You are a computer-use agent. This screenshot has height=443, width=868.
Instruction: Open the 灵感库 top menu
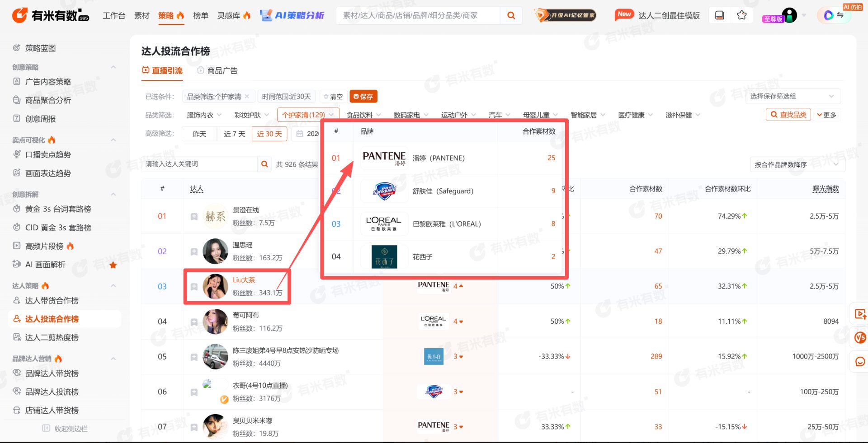[x=234, y=15]
